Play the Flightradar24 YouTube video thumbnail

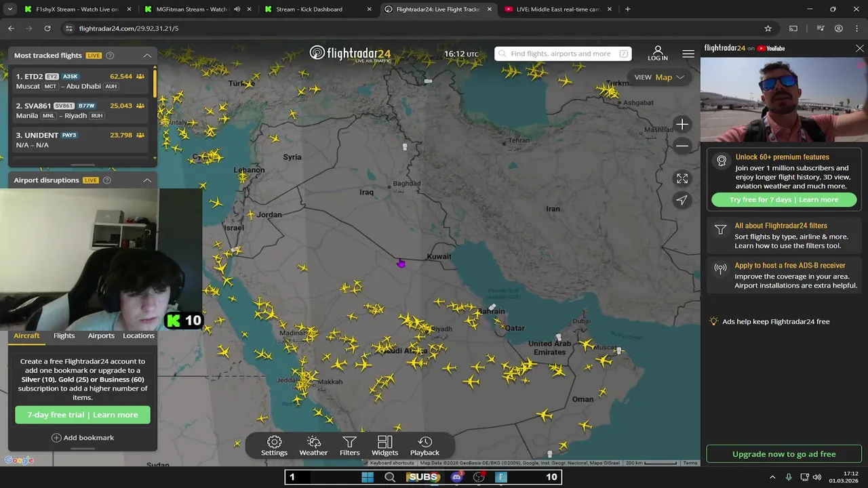click(784, 99)
